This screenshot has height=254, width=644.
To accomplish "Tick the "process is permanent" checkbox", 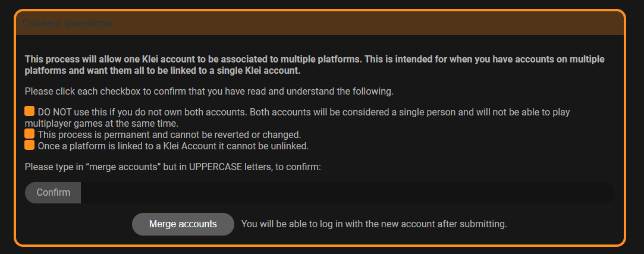I will [x=30, y=134].
